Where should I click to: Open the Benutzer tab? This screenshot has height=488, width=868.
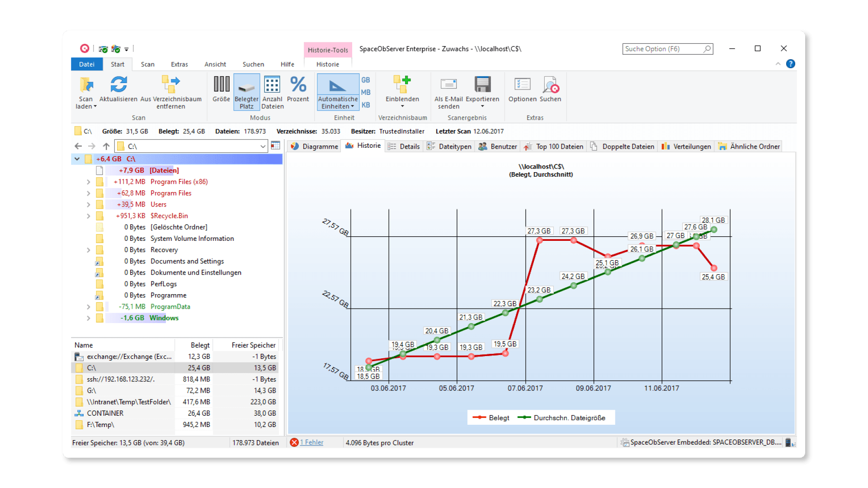[498, 146]
